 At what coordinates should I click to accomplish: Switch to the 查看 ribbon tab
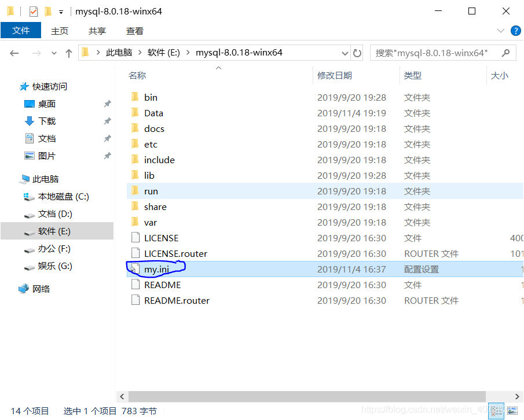(135, 31)
